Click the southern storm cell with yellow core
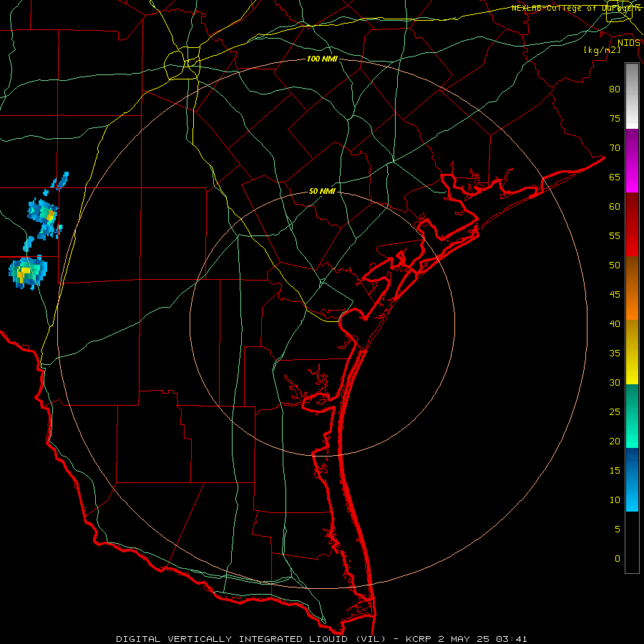The height and width of the screenshot is (644, 644). pos(28,273)
